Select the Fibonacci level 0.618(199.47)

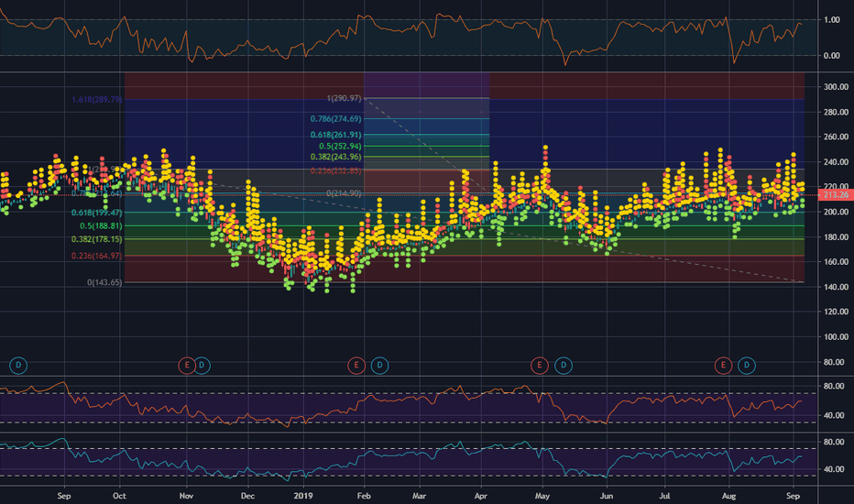[x=96, y=213]
